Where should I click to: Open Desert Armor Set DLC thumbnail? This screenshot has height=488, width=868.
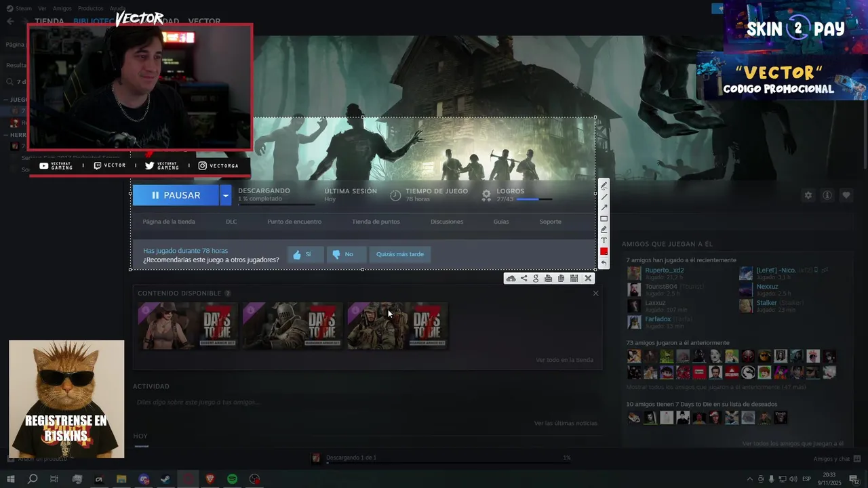187,326
